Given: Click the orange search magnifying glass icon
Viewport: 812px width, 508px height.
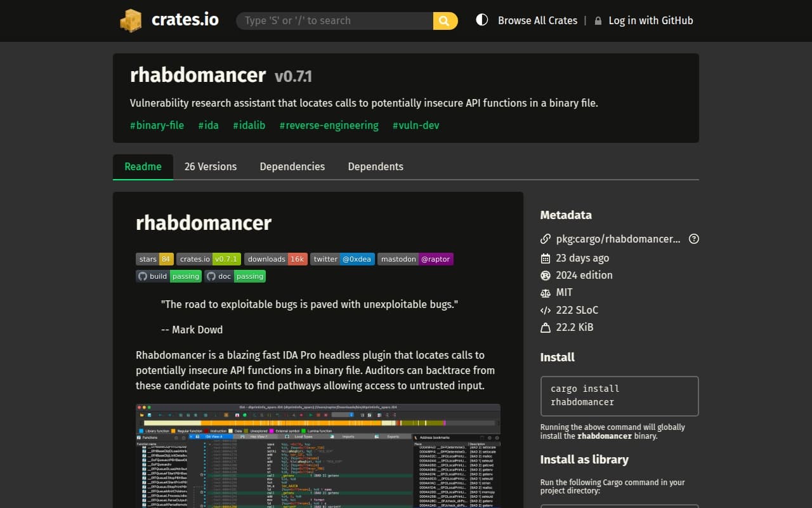Looking at the screenshot, I should coord(443,20).
